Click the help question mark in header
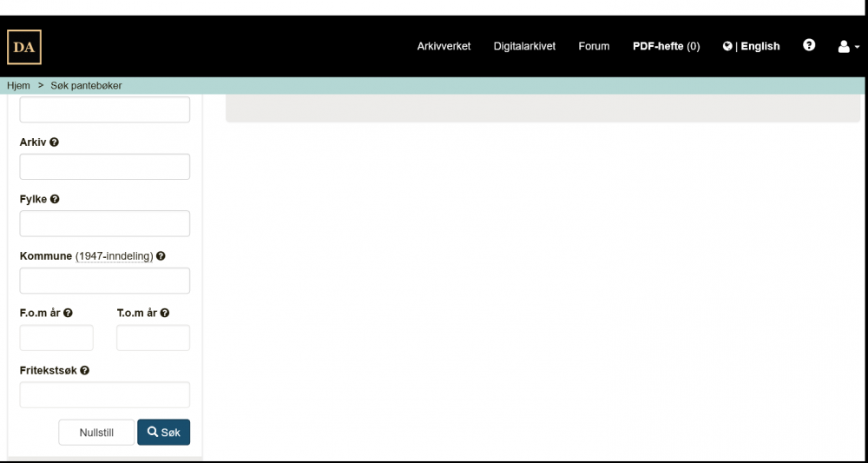868x463 pixels. coord(809,46)
